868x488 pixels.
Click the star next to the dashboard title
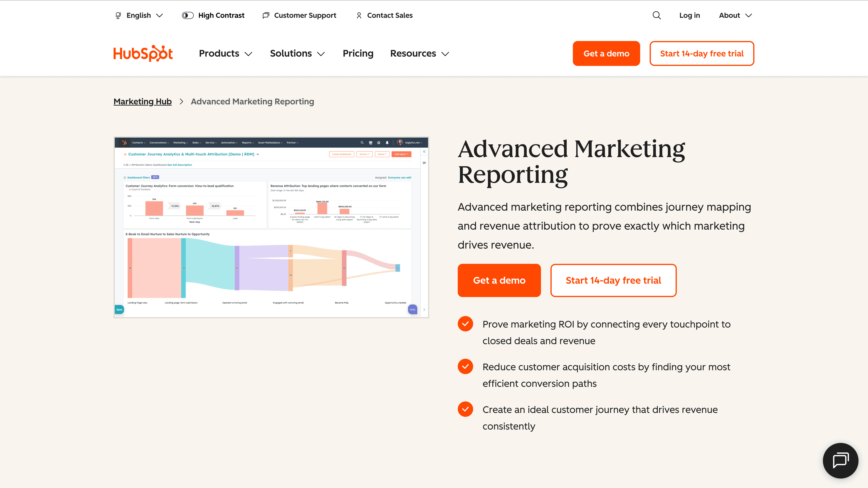click(125, 154)
